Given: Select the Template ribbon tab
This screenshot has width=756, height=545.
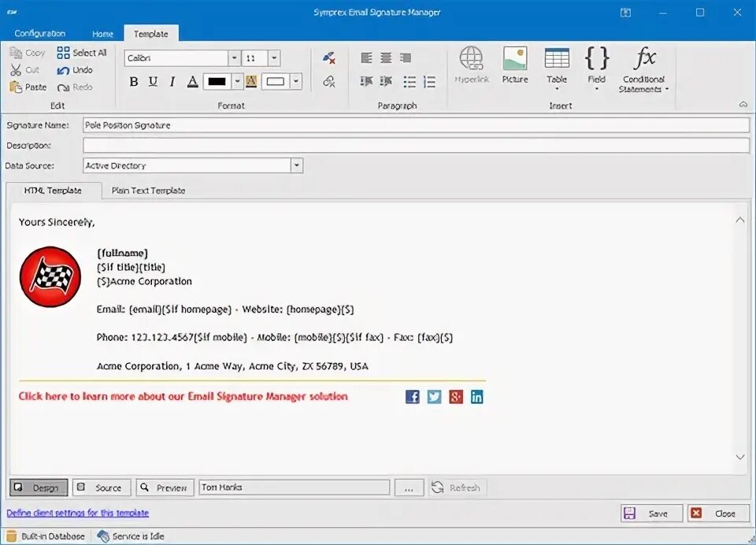Looking at the screenshot, I should 151,34.
